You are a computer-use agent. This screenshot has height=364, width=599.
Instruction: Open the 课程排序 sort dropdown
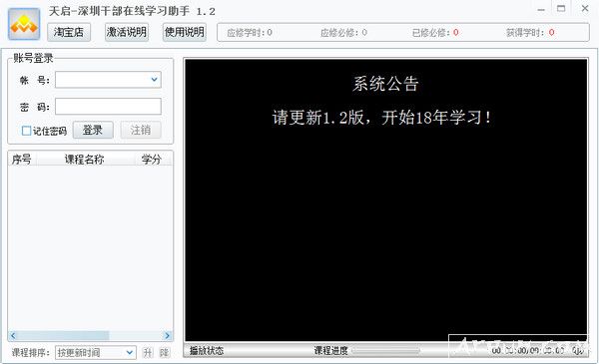(96, 353)
